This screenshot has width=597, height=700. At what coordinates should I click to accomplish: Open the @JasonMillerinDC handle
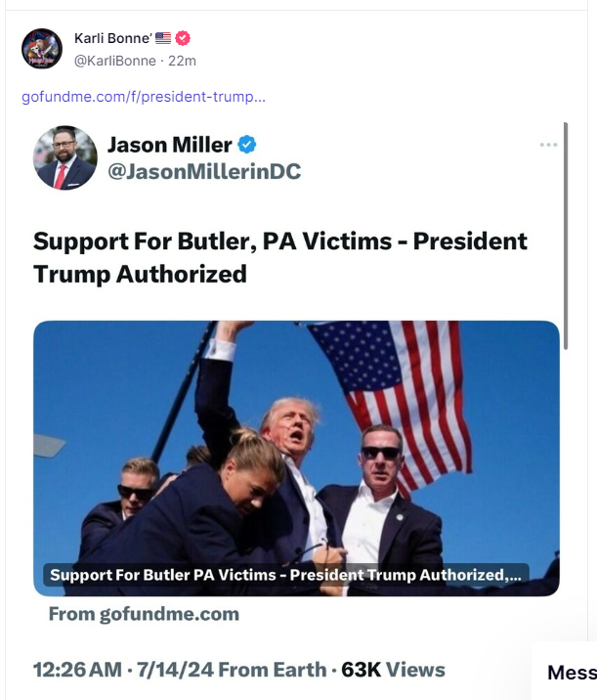point(204,171)
